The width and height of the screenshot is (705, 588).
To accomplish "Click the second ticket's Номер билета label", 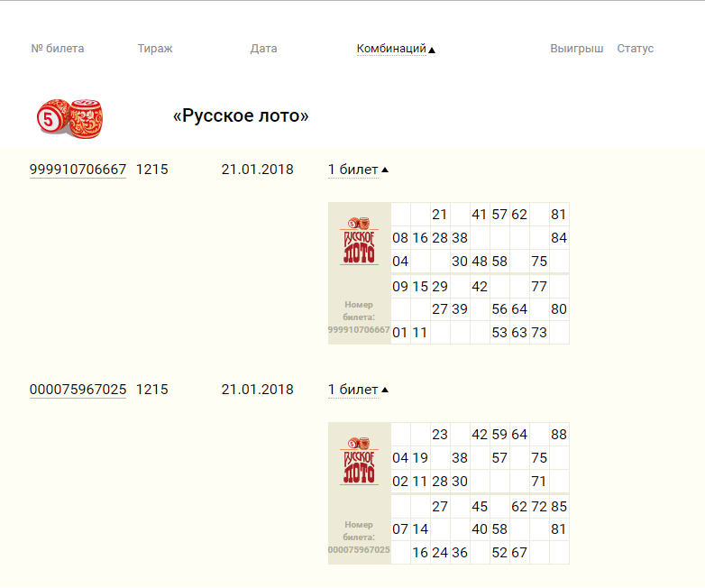I will click(x=359, y=537).
